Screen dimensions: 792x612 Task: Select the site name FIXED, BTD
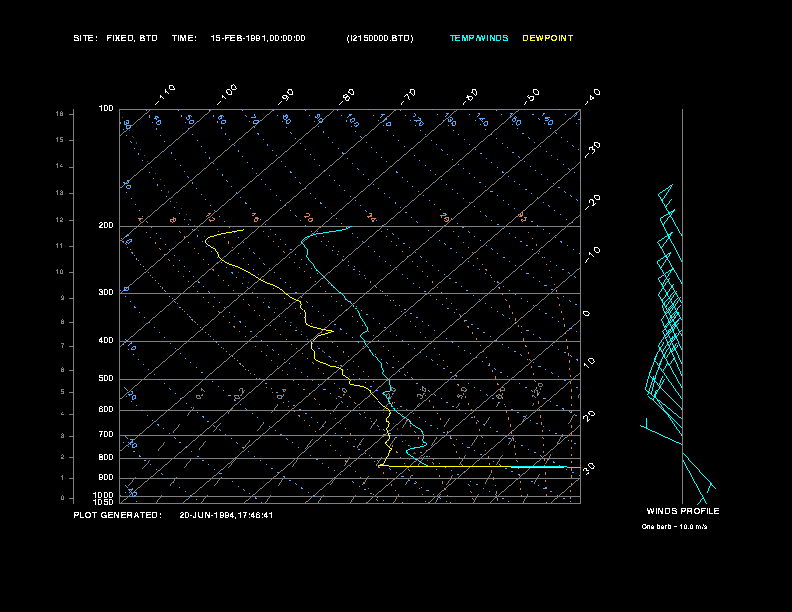132,38
